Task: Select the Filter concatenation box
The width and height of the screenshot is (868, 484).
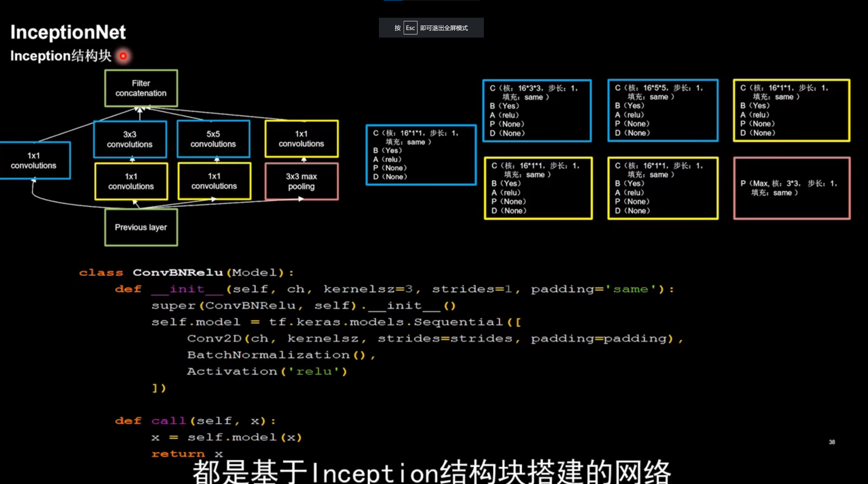Action: click(x=140, y=88)
